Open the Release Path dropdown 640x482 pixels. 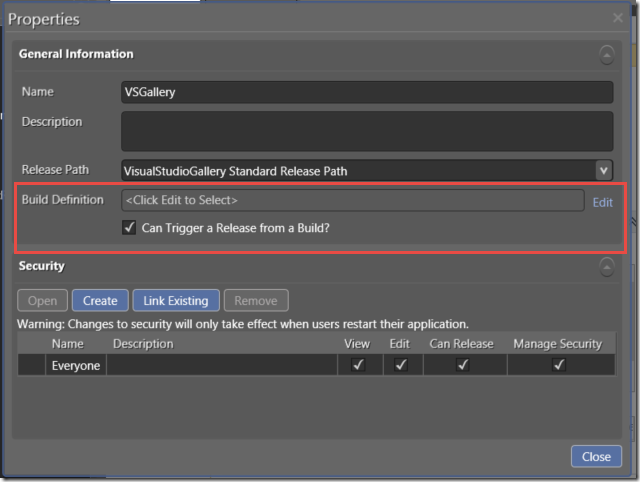coord(604,170)
